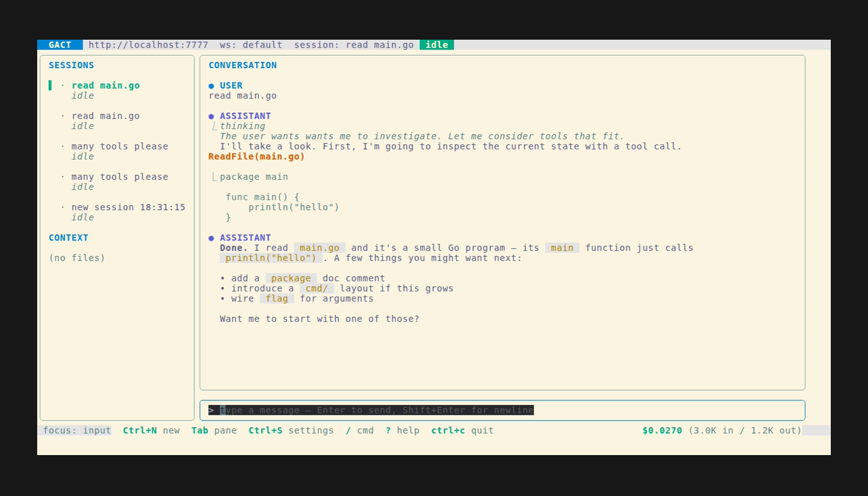Click the highlighted 'main' inline code

tap(562, 247)
